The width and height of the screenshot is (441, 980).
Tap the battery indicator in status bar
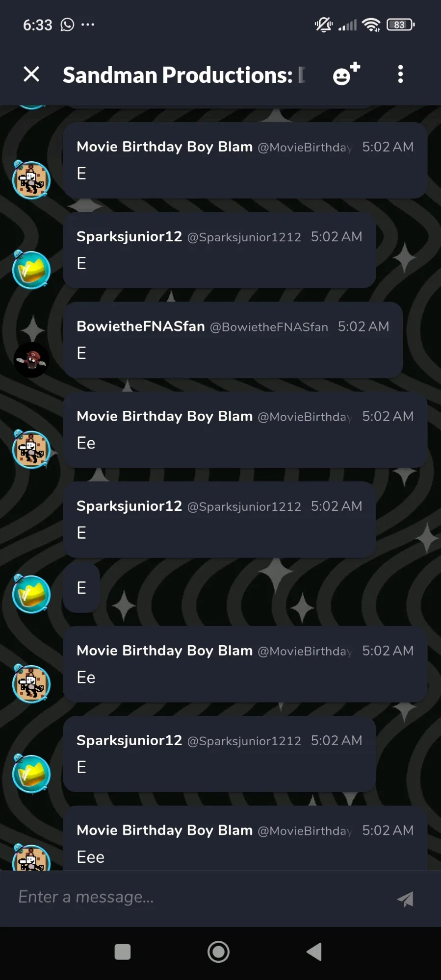point(401,25)
